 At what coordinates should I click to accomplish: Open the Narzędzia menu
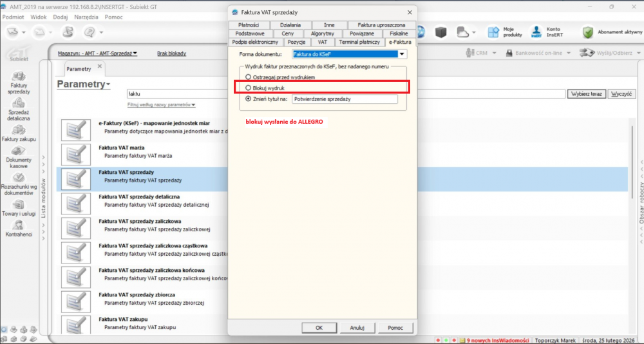86,17
